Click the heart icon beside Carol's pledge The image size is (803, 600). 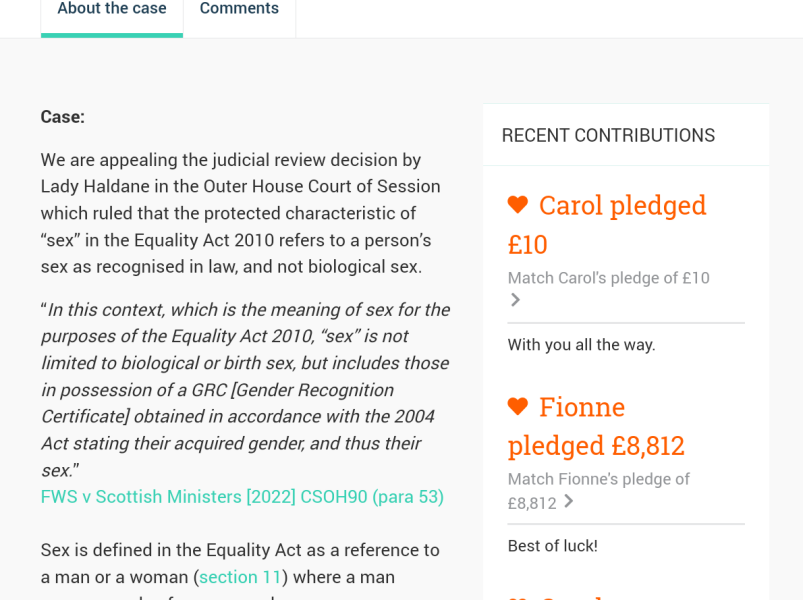tap(517, 204)
